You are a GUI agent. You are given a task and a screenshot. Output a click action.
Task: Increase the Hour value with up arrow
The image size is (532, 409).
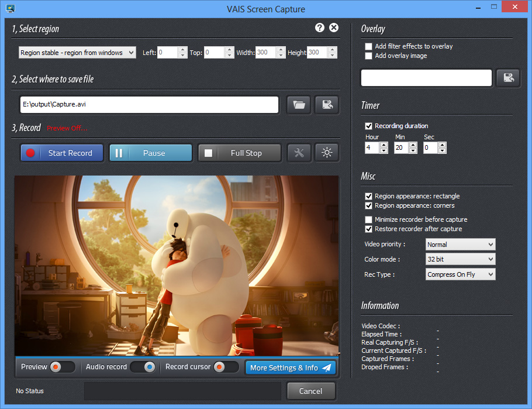[x=384, y=145]
